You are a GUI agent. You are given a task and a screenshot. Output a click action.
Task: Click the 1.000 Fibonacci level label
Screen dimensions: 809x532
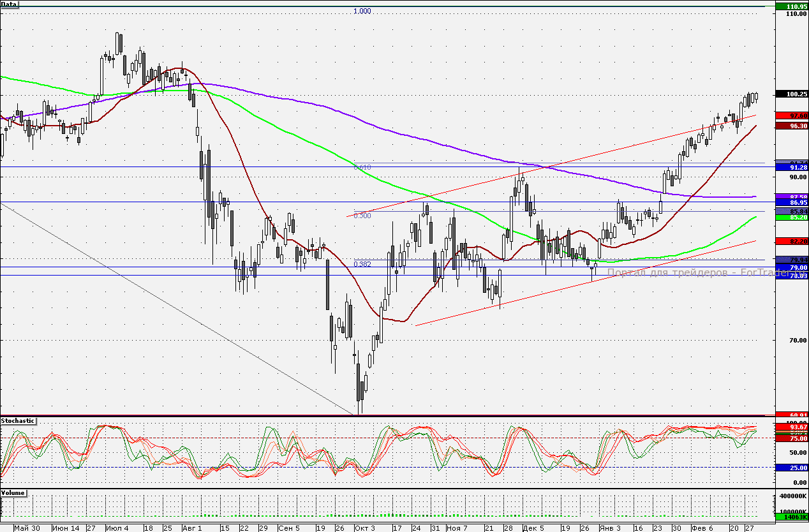pos(362,11)
